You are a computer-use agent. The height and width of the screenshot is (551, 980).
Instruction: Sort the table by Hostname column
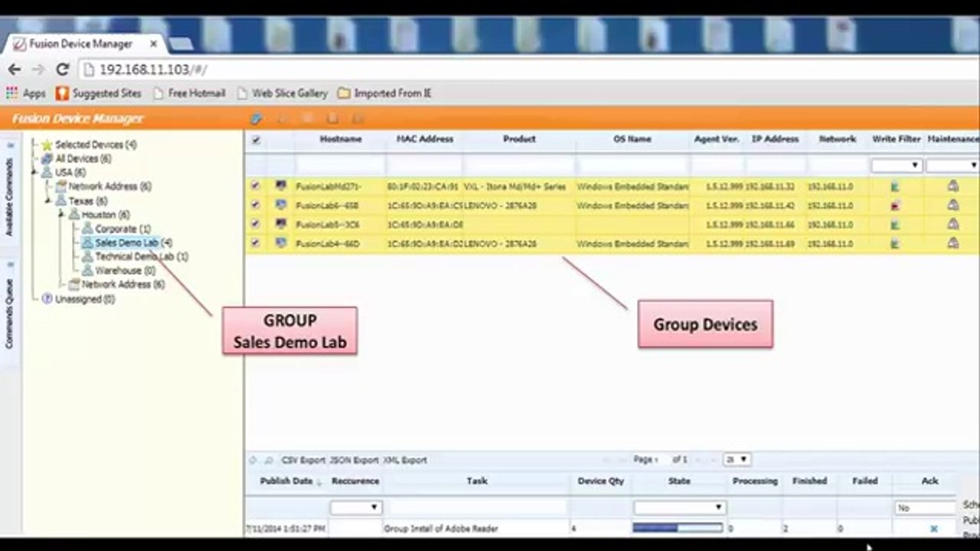point(341,139)
